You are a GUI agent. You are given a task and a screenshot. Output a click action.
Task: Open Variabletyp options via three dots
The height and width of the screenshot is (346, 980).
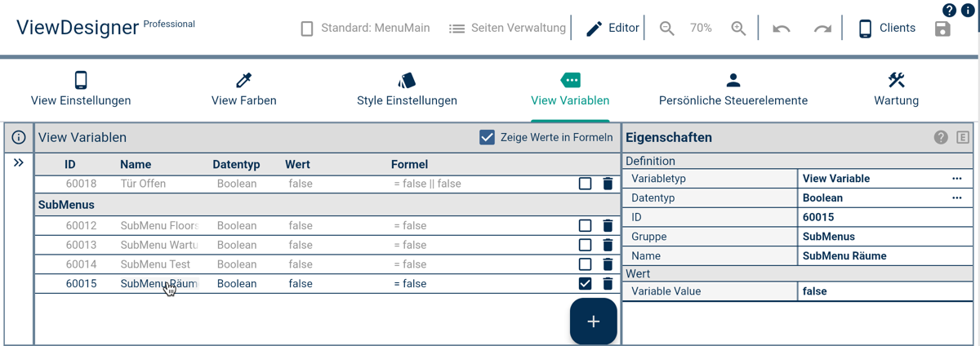click(956, 179)
